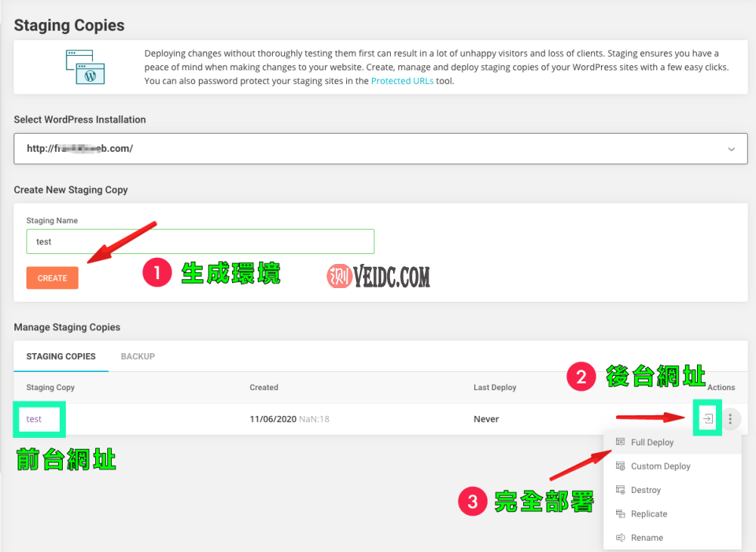Click the staging admin login icon
This screenshot has width=756, height=552.
(707, 418)
